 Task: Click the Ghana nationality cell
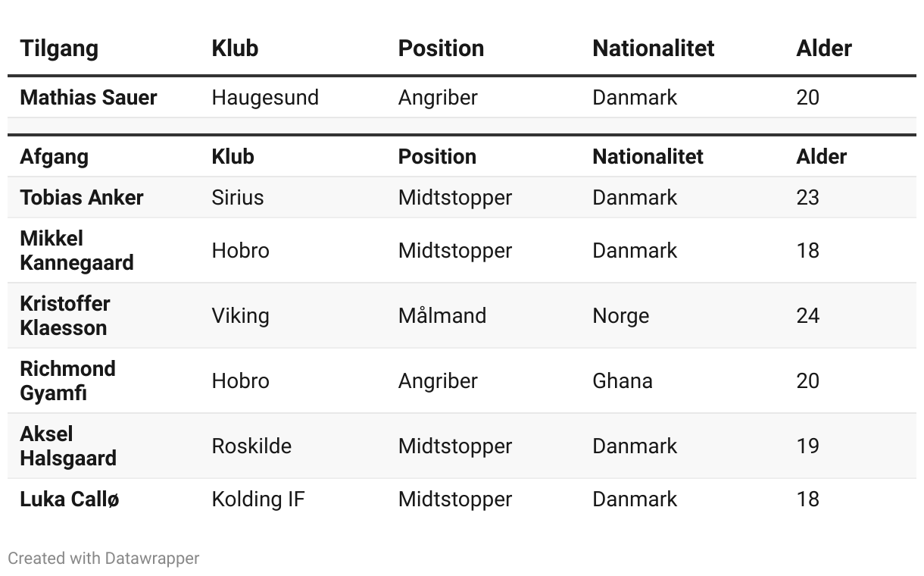[x=623, y=380]
